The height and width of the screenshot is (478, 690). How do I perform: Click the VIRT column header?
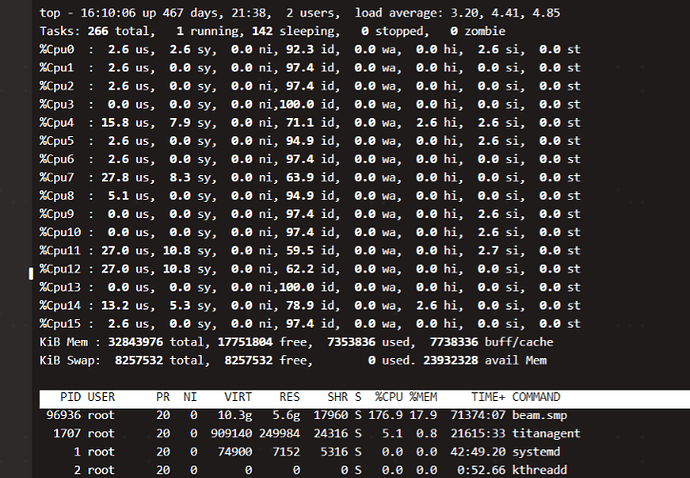[237, 397]
